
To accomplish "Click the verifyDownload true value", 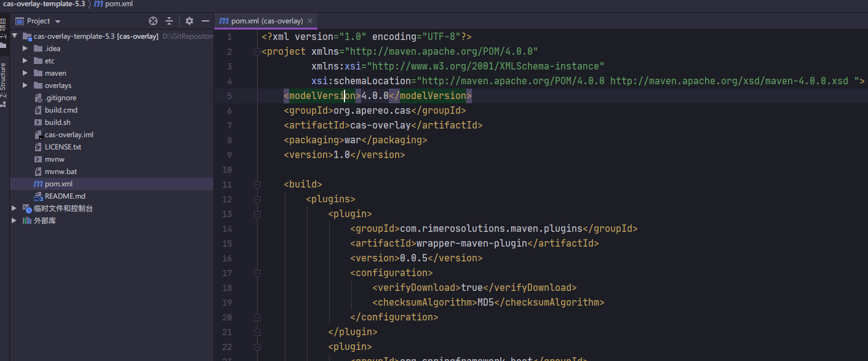I will click(472, 288).
